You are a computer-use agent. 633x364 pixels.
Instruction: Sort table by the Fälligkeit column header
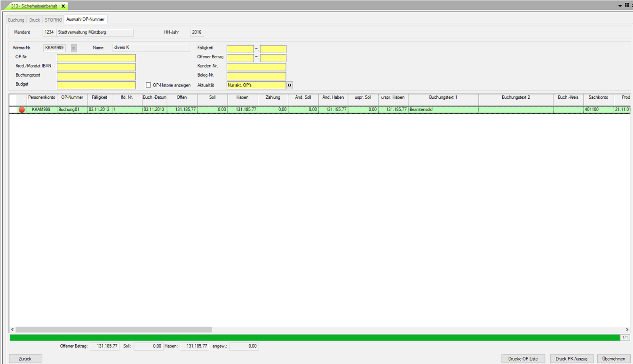pos(99,97)
